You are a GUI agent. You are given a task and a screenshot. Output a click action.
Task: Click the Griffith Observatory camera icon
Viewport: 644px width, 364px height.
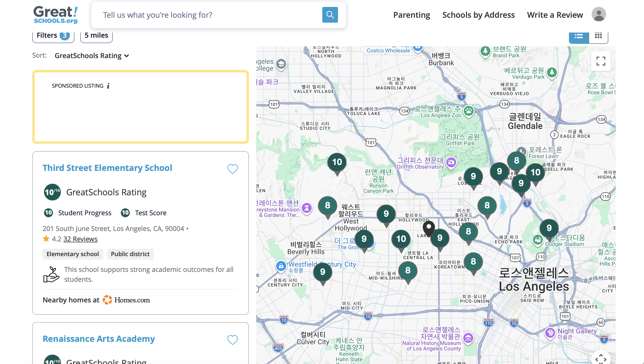pos(451,162)
